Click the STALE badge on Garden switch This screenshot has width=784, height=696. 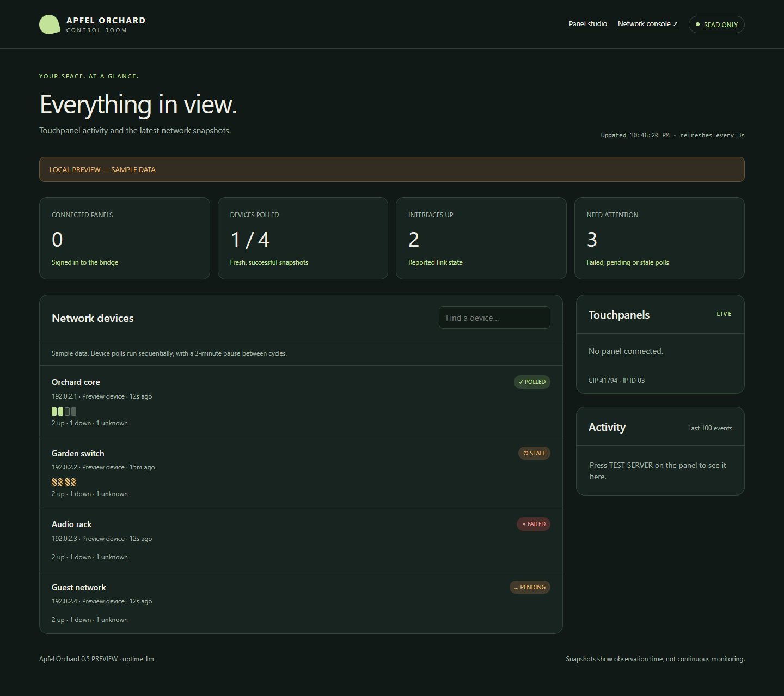534,453
